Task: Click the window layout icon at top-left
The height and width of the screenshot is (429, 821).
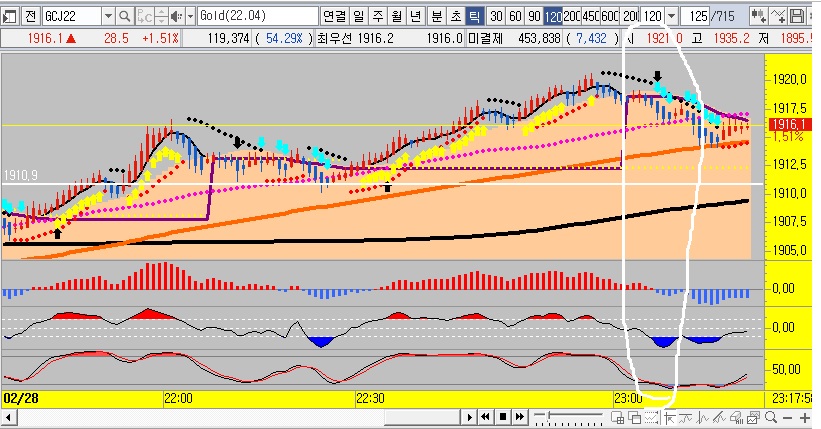Action: click(x=10, y=17)
